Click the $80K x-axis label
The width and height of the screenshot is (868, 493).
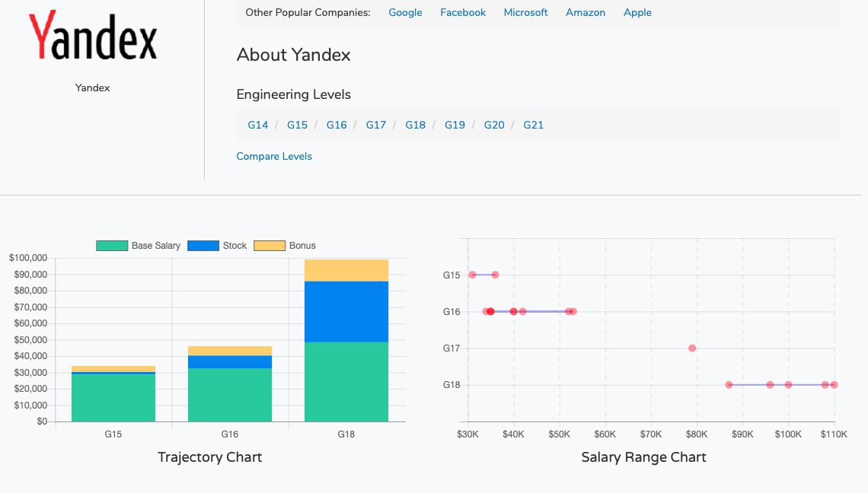click(x=697, y=434)
